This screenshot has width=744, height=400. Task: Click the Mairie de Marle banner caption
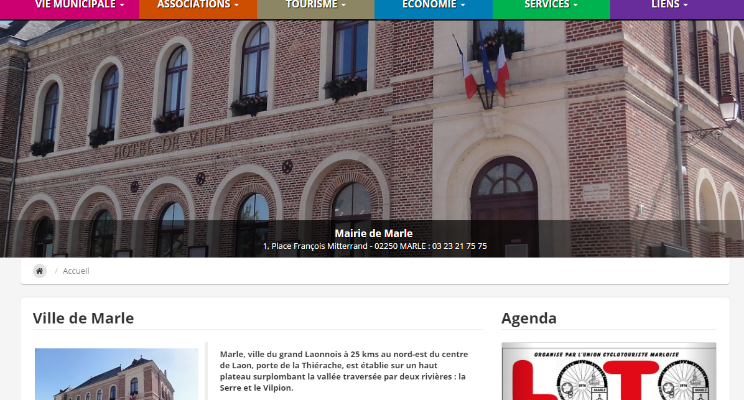(x=373, y=233)
